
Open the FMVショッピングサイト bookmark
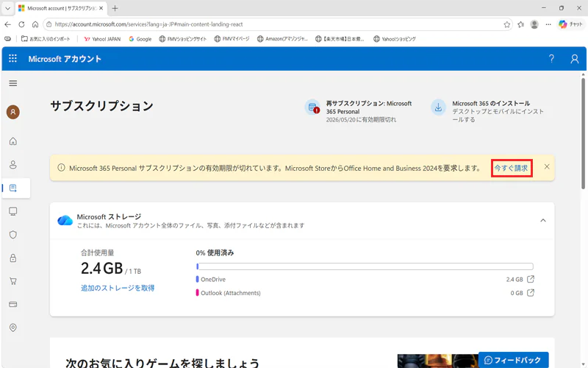(x=183, y=39)
